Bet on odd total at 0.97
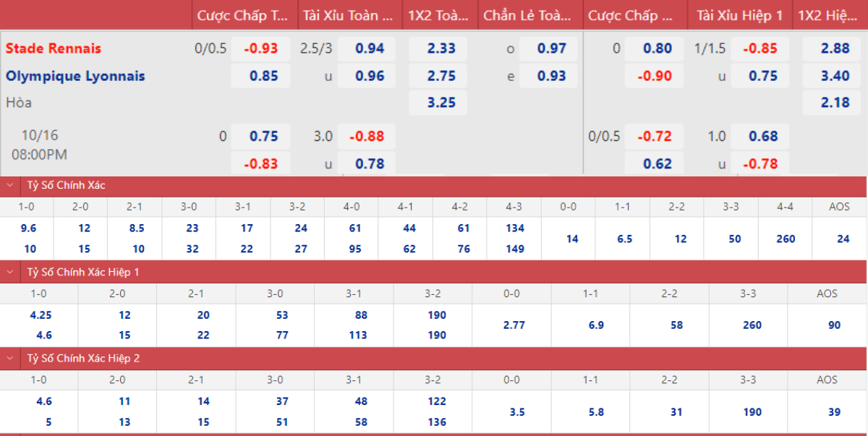The height and width of the screenshot is (436, 868). (552, 48)
